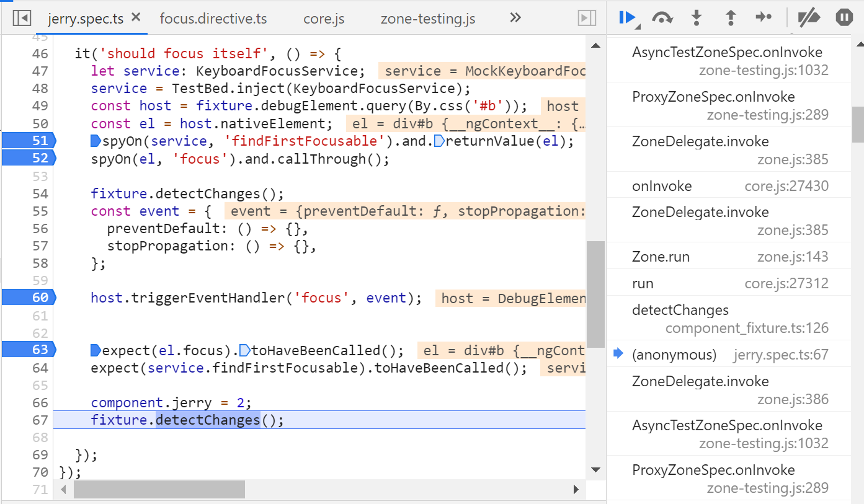This screenshot has height=504, width=864.
Task: Click the Step button
Action: pos(764,17)
